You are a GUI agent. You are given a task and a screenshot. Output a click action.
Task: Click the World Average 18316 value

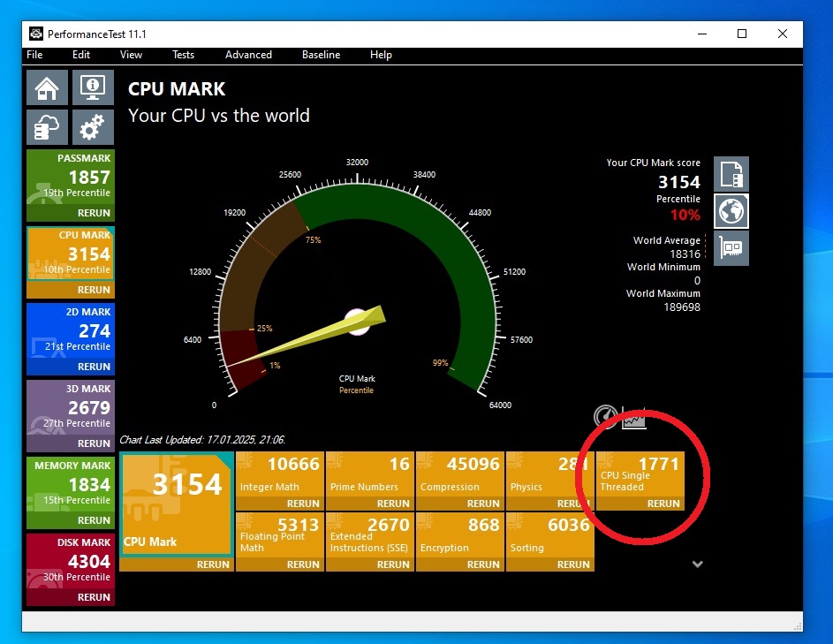pyautogui.click(x=685, y=254)
